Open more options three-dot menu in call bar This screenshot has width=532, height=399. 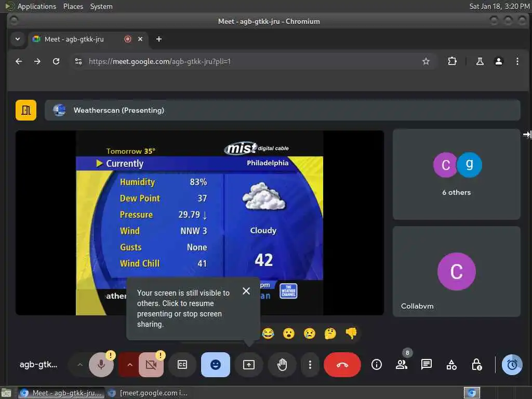[x=310, y=365]
